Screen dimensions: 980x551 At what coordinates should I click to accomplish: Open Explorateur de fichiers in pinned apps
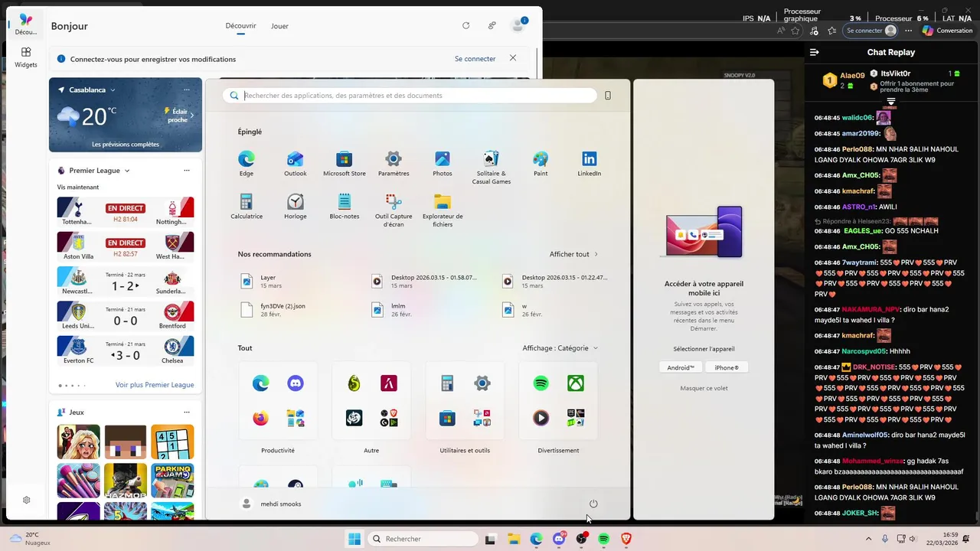[x=443, y=210]
